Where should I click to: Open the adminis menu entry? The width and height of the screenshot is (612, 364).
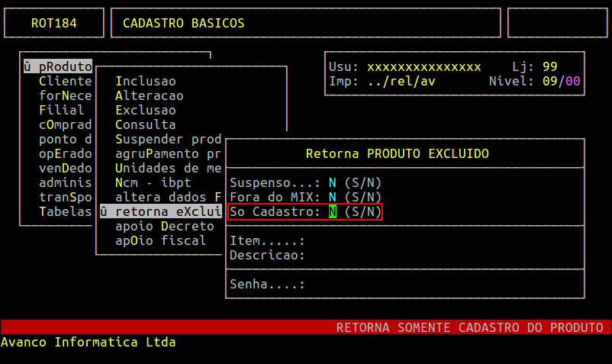click(x=65, y=182)
